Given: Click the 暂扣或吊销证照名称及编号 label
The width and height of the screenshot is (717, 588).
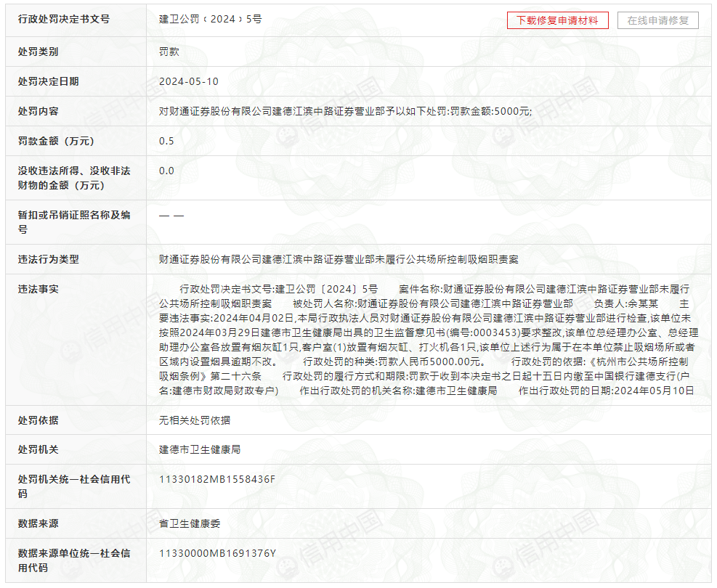Looking at the screenshot, I should [x=74, y=222].
